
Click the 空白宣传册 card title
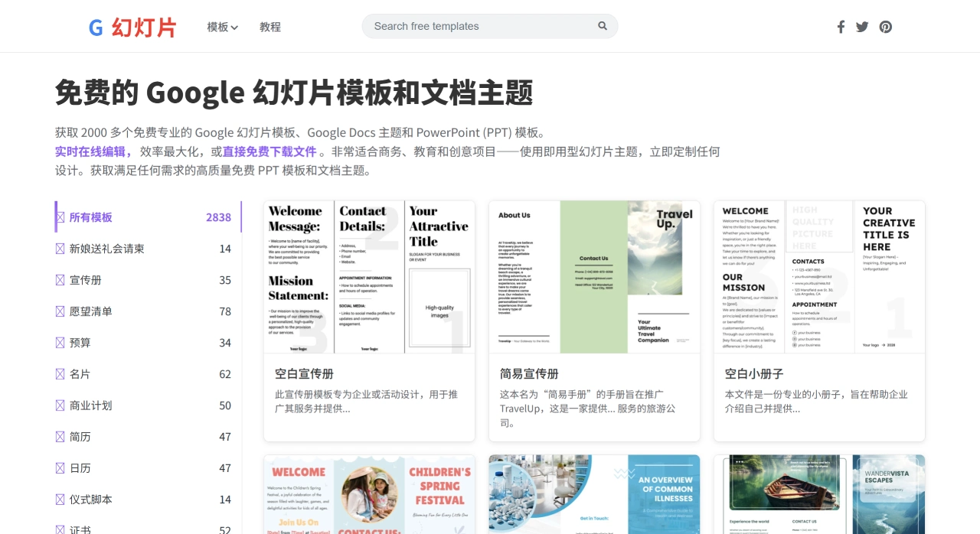tap(304, 374)
